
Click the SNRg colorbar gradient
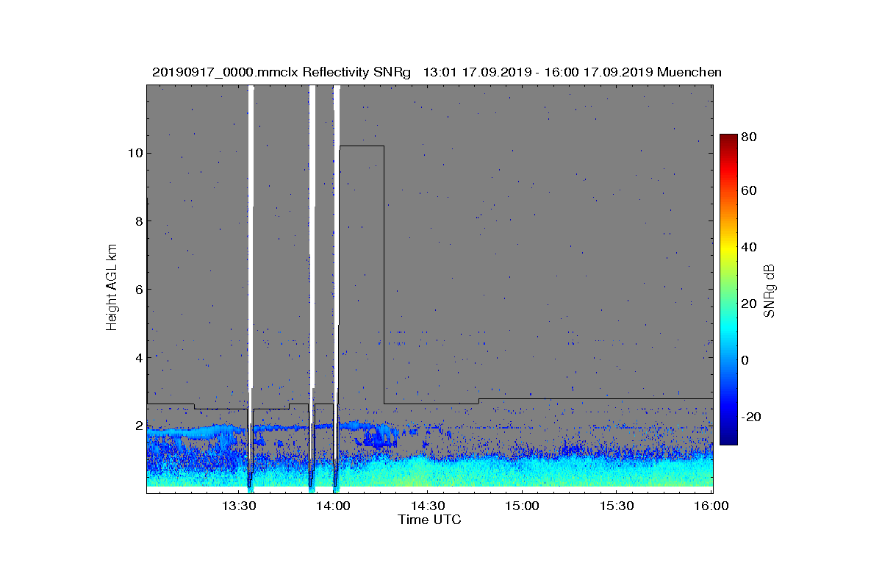pyautogui.click(x=728, y=290)
